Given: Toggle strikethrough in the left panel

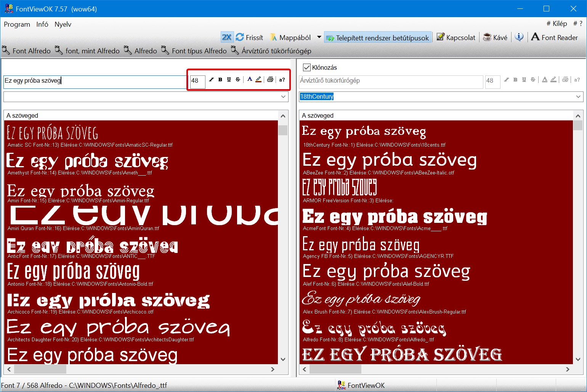Looking at the screenshot, I should (x=238, y=80).
